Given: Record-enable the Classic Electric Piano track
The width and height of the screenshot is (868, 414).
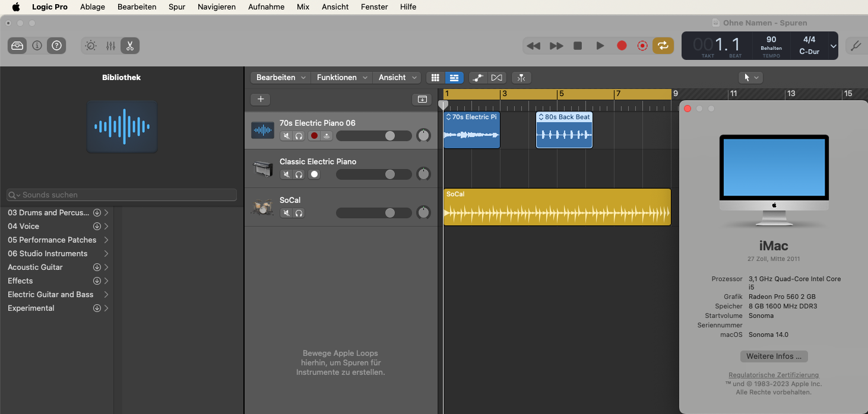Looking at the screenshot, I should click(x=314, y=174).
